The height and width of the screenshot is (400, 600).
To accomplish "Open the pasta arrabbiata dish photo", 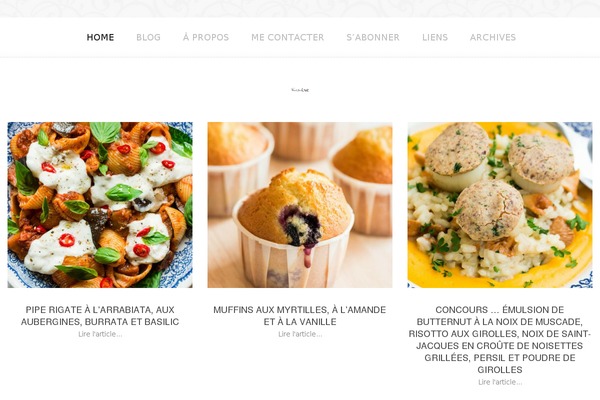I will [100, 205].
